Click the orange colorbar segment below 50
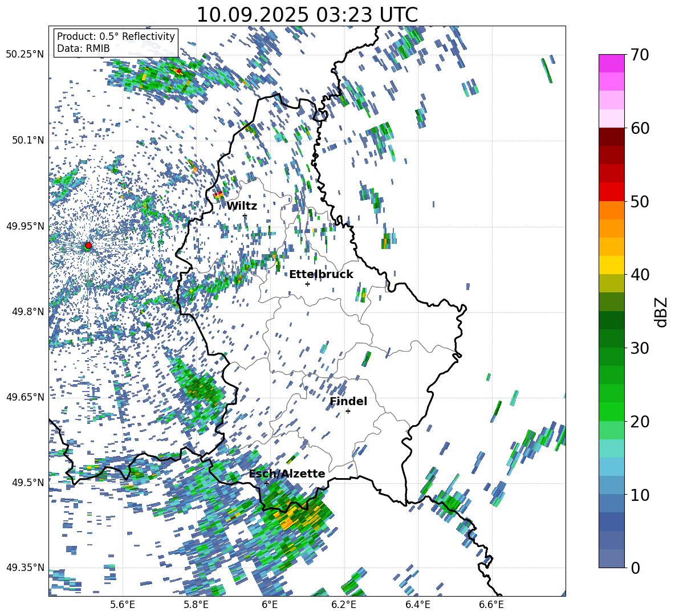Image resolution: width=675 pixels, height=616 pixels. pos(612,210)
